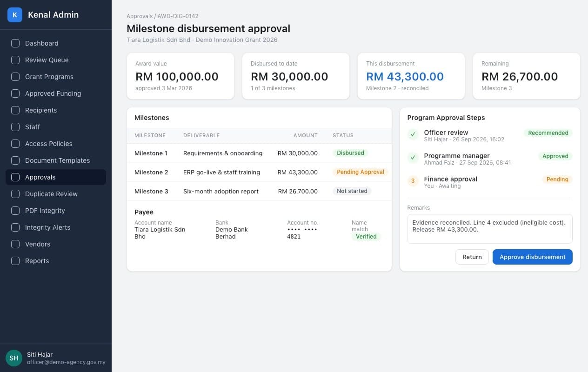Click the Recipients sidebar icon
The height and width of the screenshot is (372, 588).
pyautogui.click(x=15, y=110)
